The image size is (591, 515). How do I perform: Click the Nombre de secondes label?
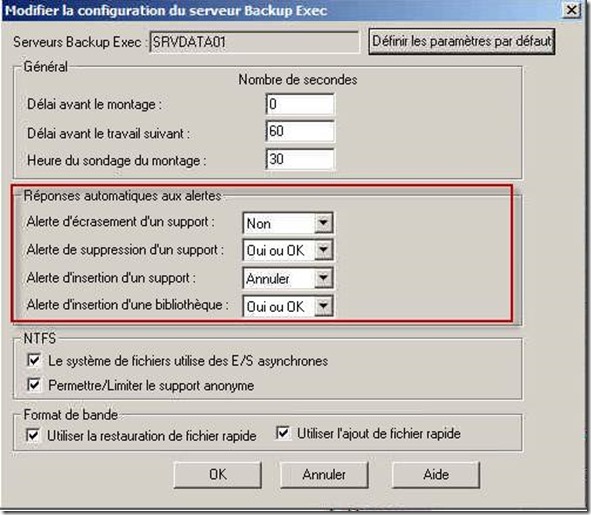point(298,80)
